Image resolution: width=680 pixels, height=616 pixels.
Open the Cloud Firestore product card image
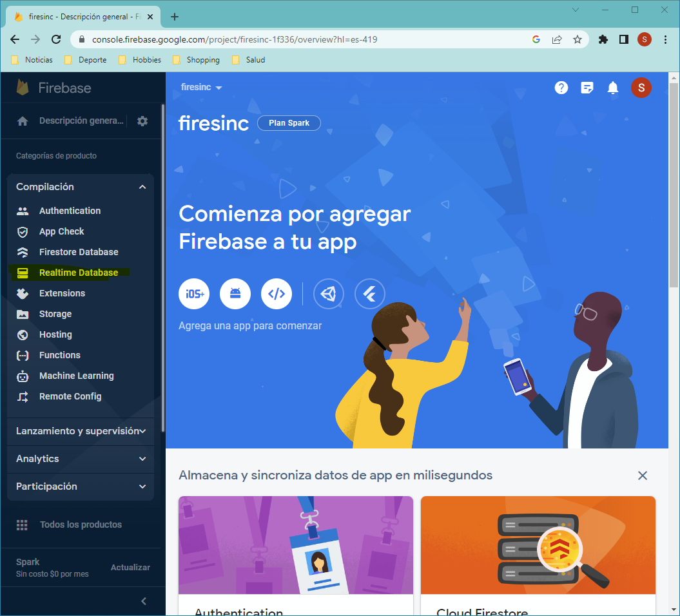pos(538,545)
